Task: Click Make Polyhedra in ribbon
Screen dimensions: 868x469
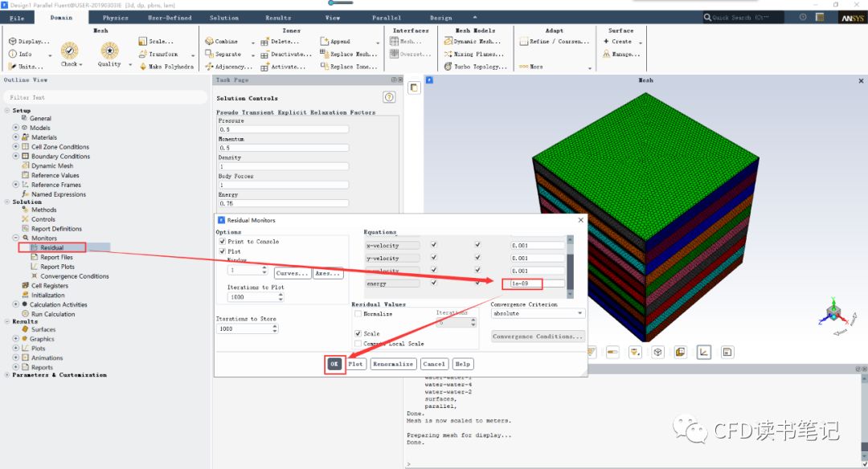Action: (x=166, y=67)
